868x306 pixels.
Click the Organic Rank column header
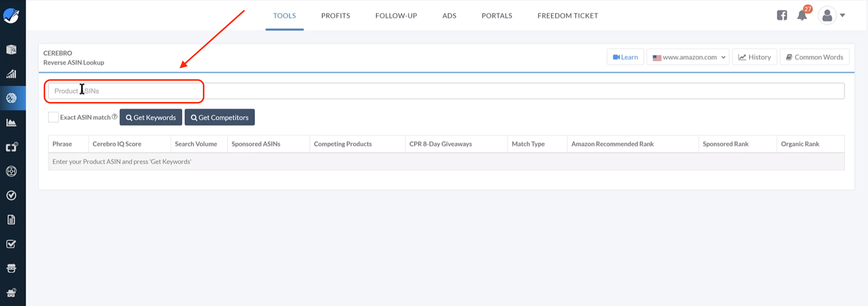point(810,144)
